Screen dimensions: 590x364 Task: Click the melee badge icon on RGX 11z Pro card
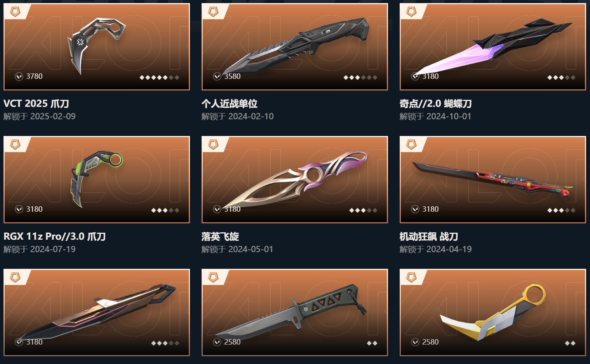tap(15, 145)
